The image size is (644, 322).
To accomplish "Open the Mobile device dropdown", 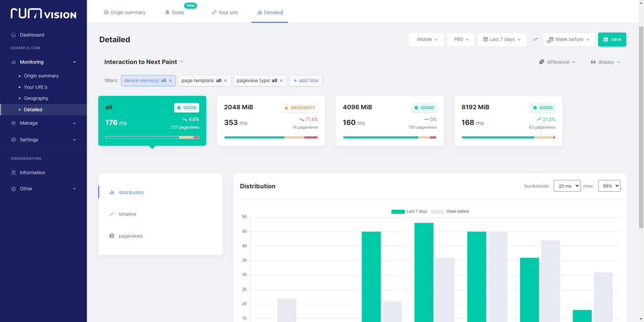I will pos(426,40).
